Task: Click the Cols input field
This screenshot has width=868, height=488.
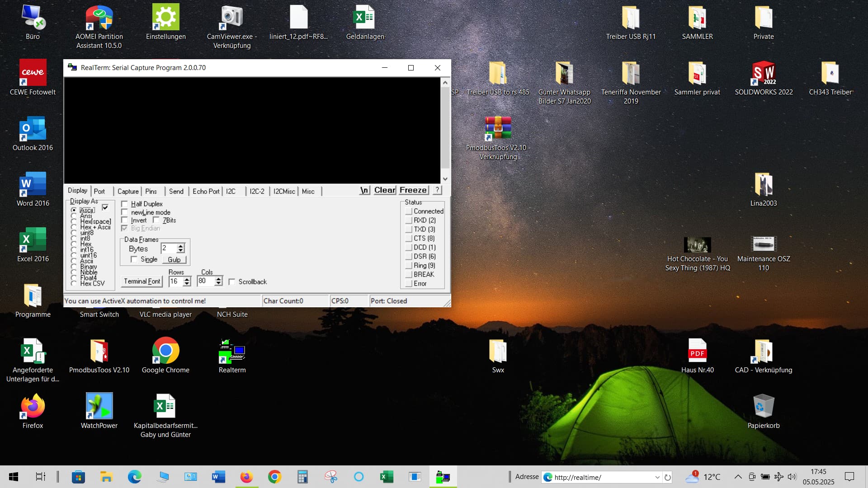Action: 206,282
